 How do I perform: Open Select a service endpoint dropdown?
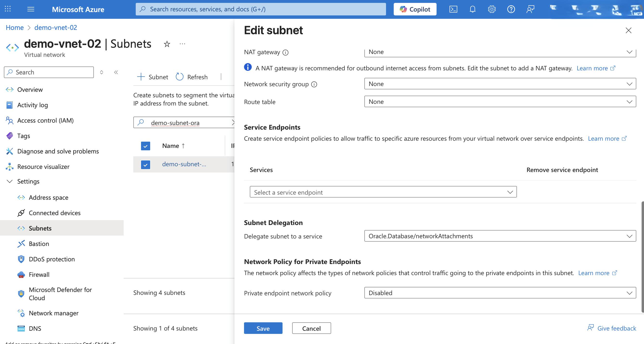tap(383, 192)
